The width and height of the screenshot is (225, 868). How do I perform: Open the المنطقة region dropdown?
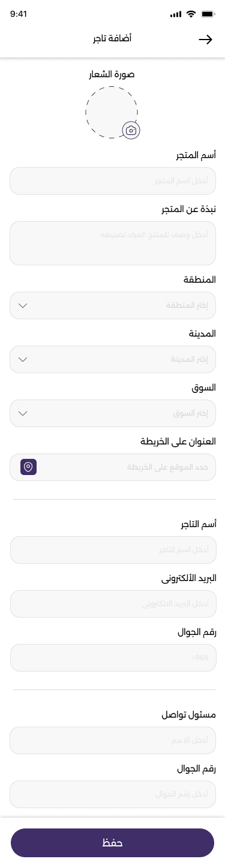pos(113,306)
